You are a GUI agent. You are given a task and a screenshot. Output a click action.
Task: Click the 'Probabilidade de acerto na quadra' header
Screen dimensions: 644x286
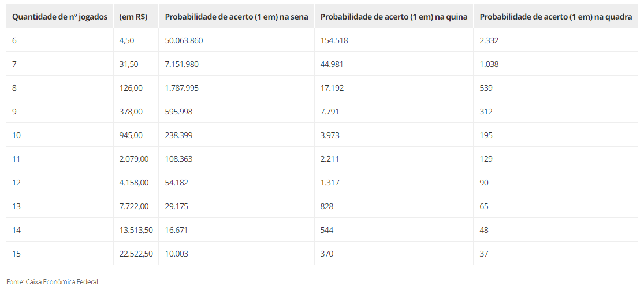point(555,17)
